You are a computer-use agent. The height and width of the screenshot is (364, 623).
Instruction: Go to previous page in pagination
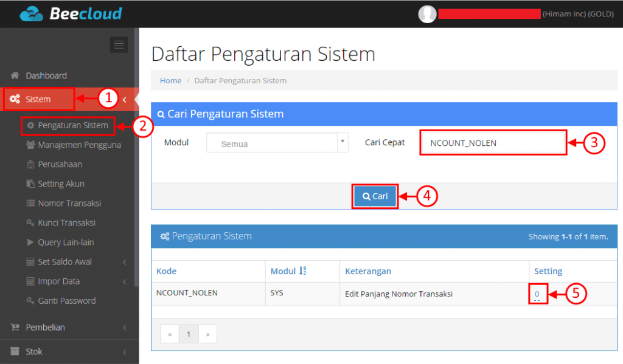tap(170, 334)
